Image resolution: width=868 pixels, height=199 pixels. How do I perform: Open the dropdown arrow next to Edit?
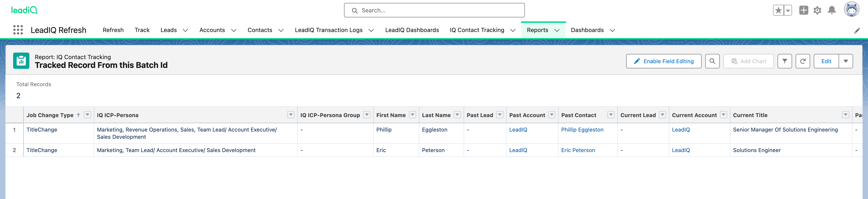point(846,61)
